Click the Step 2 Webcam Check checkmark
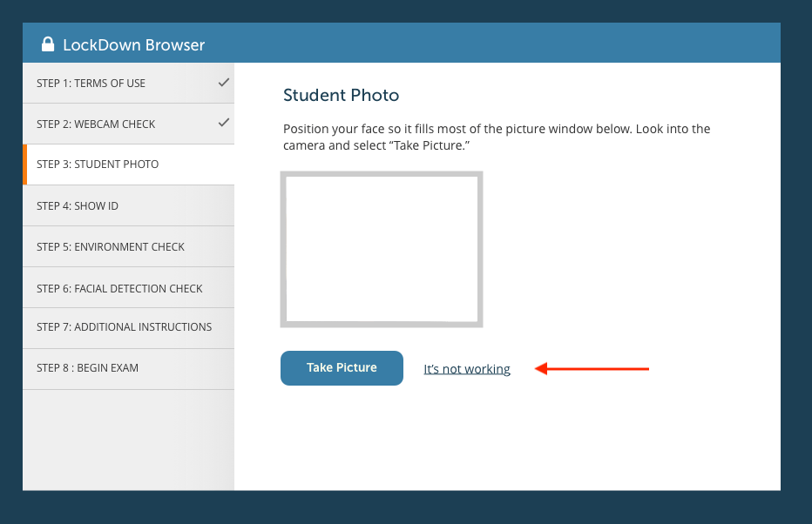The width and height of the screenshot is (812, 524). [224, 123]
